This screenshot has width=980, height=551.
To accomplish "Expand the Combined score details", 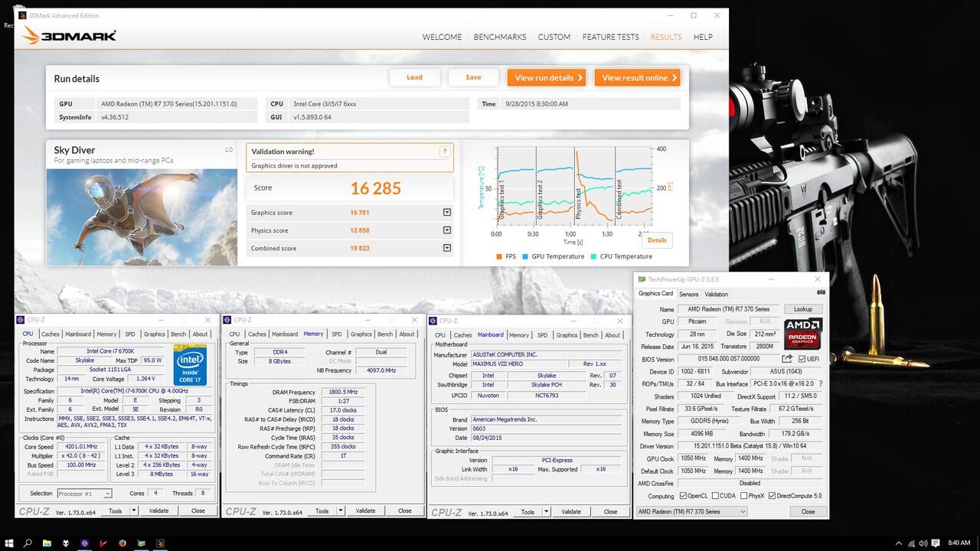I will pyautogui.click(x=447, y=248).
